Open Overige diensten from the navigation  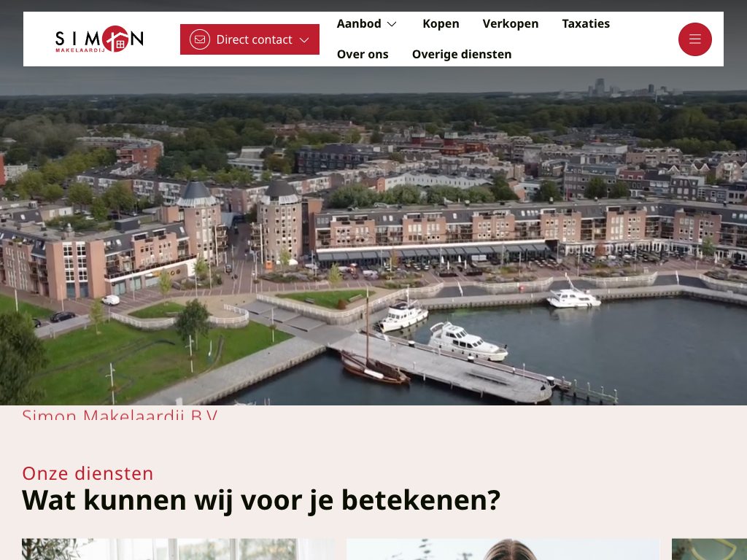coord(461,55)
